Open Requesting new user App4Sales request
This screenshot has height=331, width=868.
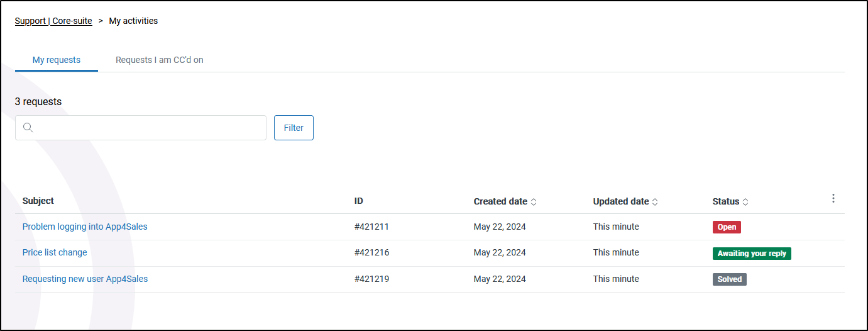pyautogui.click(x=85, y=279)
